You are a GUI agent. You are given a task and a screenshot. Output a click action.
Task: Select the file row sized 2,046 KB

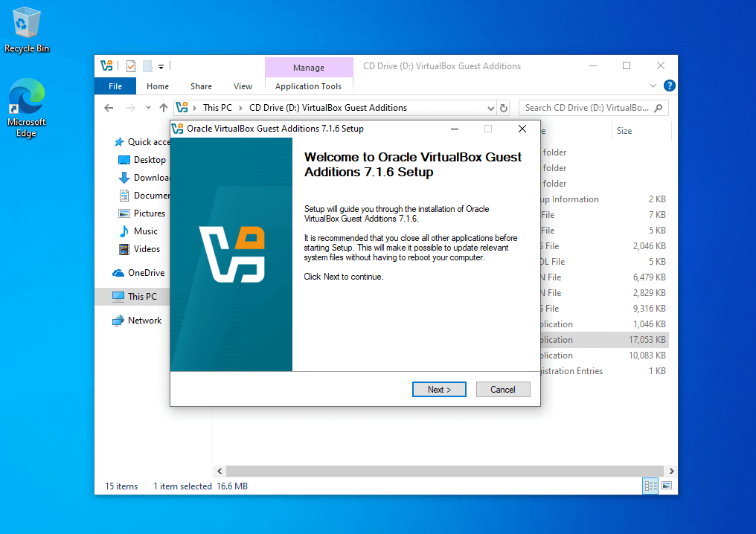(x=605, y=246)
